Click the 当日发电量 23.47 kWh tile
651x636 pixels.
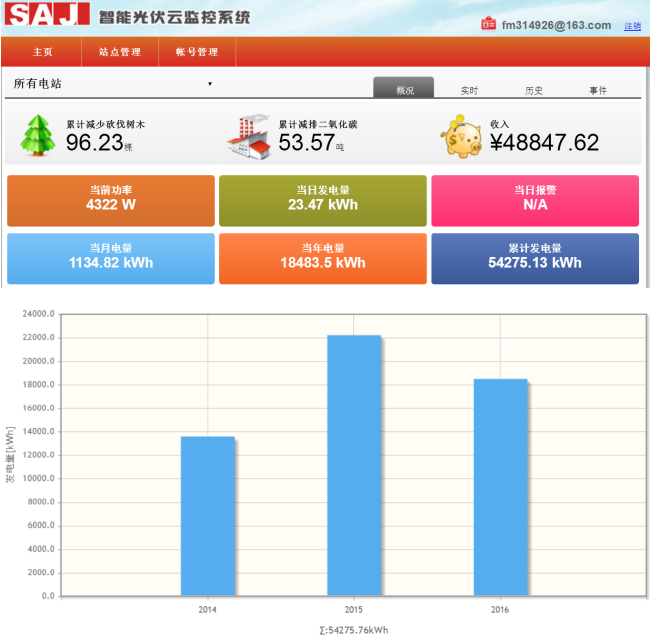click(x=323, y=200)
